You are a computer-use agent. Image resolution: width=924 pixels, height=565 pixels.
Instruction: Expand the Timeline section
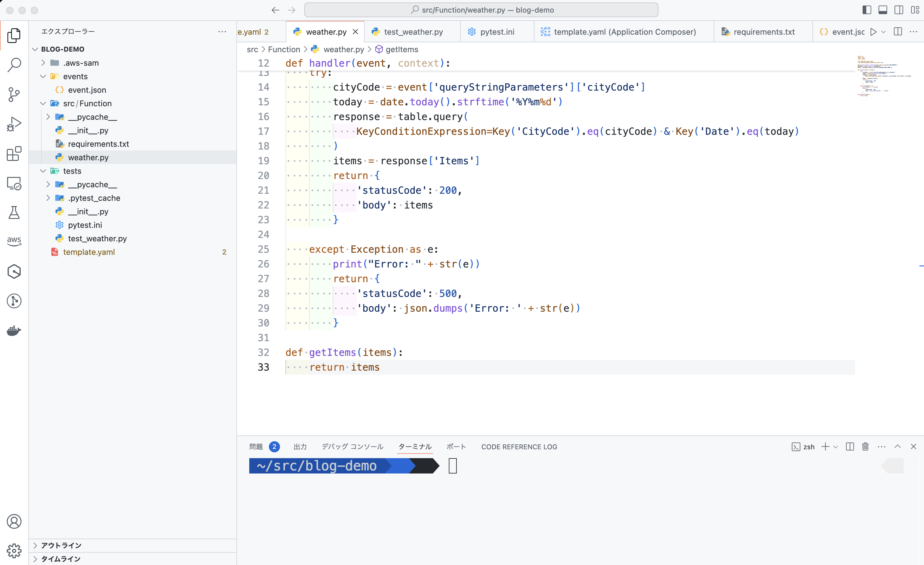click(133, 559)
